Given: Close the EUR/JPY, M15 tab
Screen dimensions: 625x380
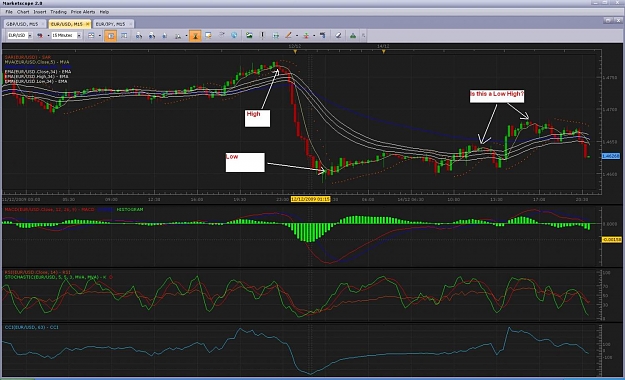Looking at the screenshot, I should [x=130, y=24].
